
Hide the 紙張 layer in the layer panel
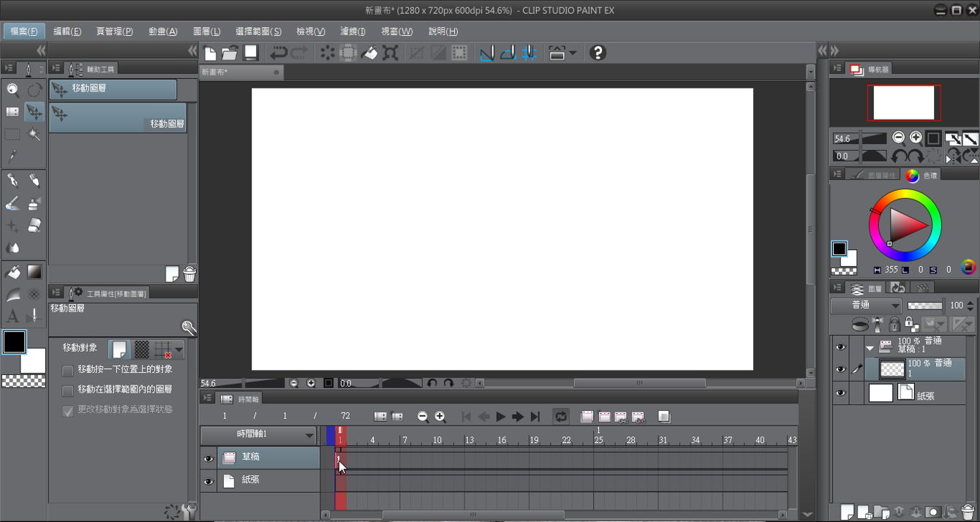click(x=840, y=393)
